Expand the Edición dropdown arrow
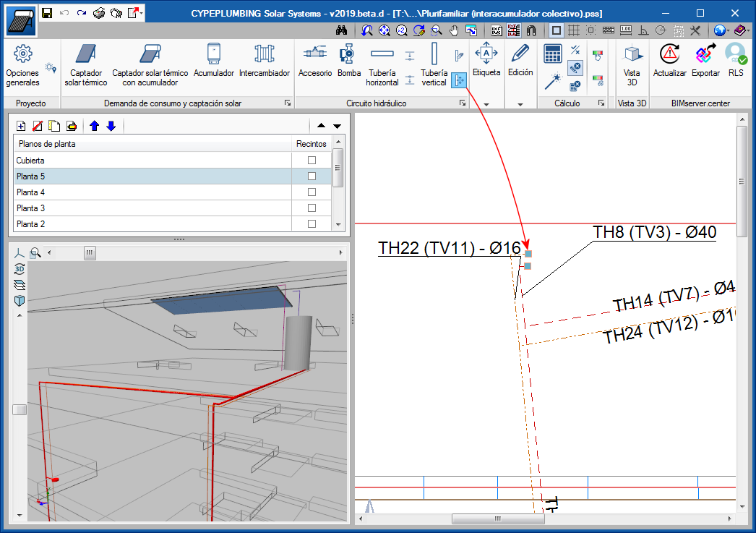This screenshot has height=533, width=756. point(520,103)
